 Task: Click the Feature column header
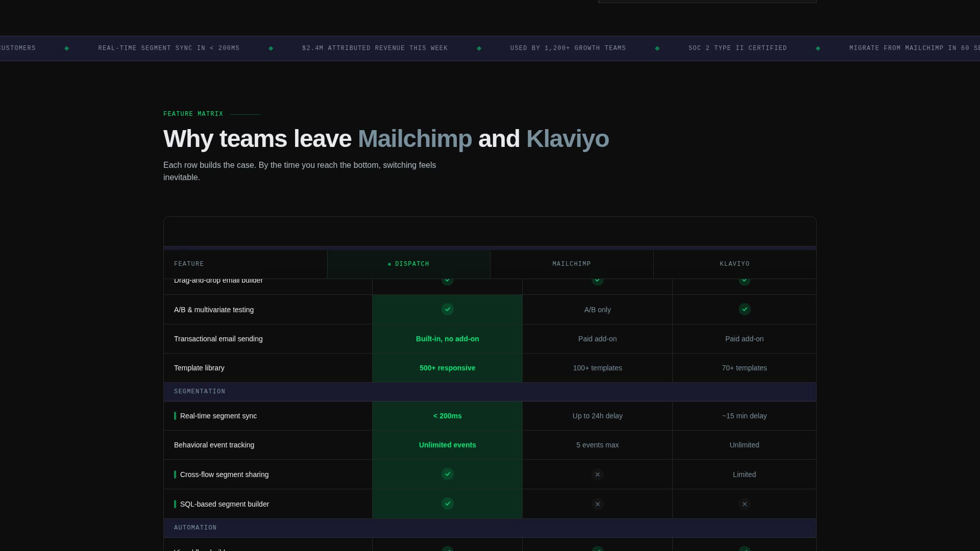tap(189, 264)
